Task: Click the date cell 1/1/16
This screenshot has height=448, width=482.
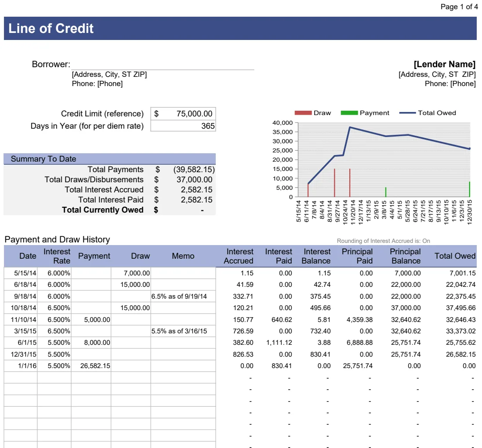Action: (21, 366)
